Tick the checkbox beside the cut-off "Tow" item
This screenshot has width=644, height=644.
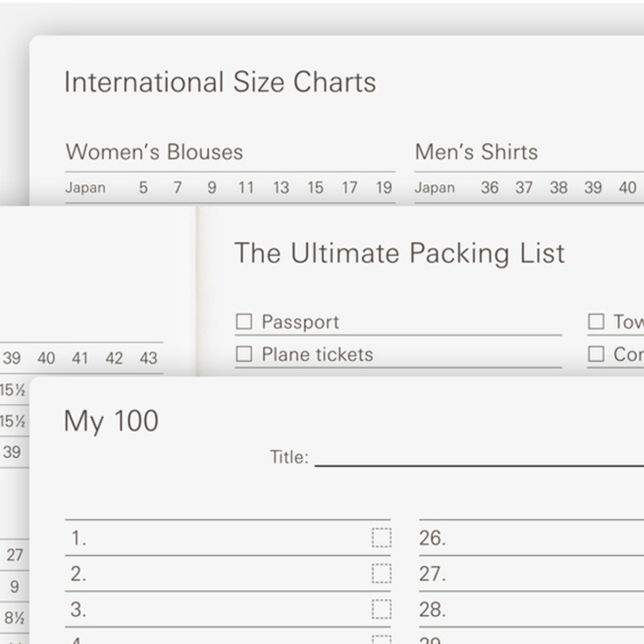[596, 321]
